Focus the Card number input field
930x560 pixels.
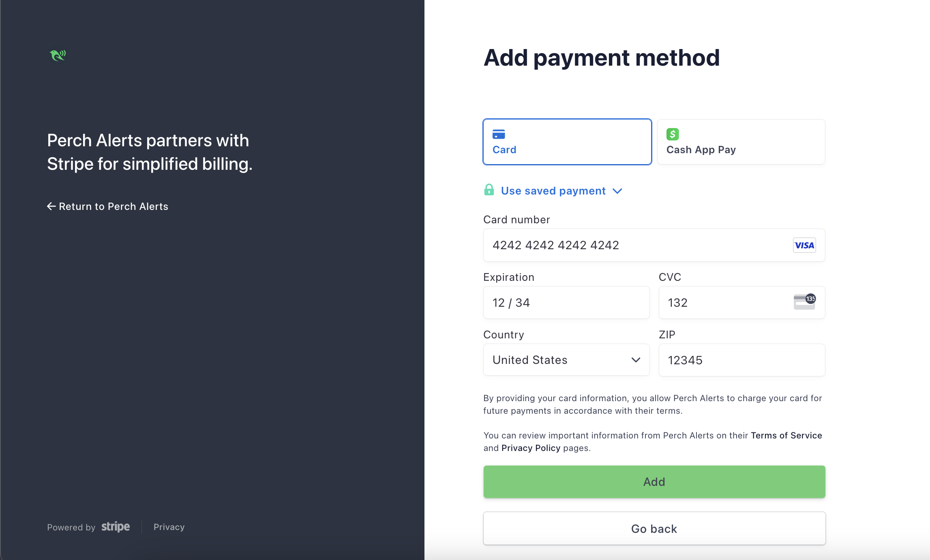coord(636,245)
